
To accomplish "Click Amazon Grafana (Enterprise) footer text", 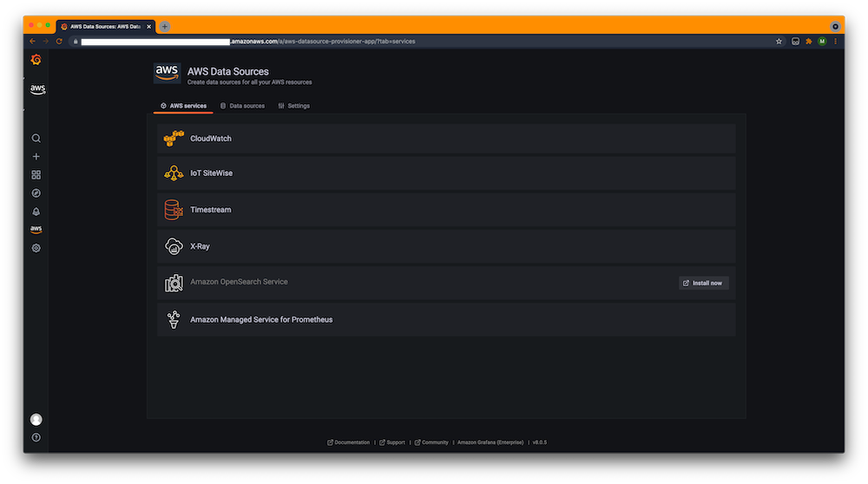I will (490, 442).
